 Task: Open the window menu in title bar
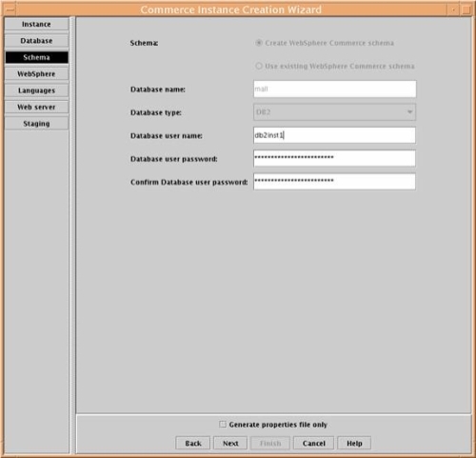(x=10, y=10)
